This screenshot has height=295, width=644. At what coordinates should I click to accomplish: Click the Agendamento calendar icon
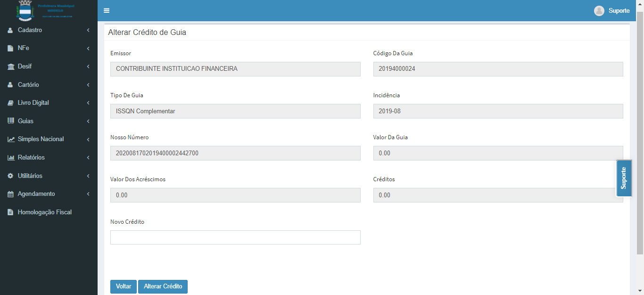point(10,194)
